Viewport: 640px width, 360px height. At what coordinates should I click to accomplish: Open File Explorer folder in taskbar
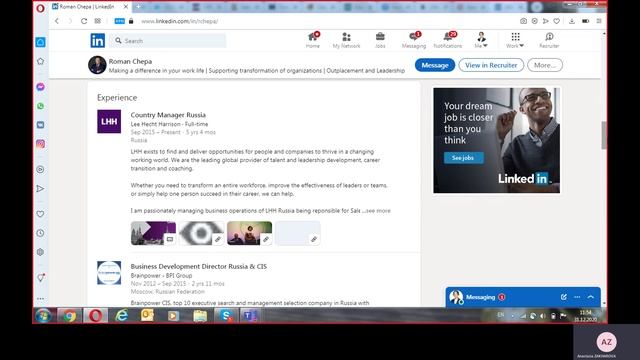pos(200,316)
